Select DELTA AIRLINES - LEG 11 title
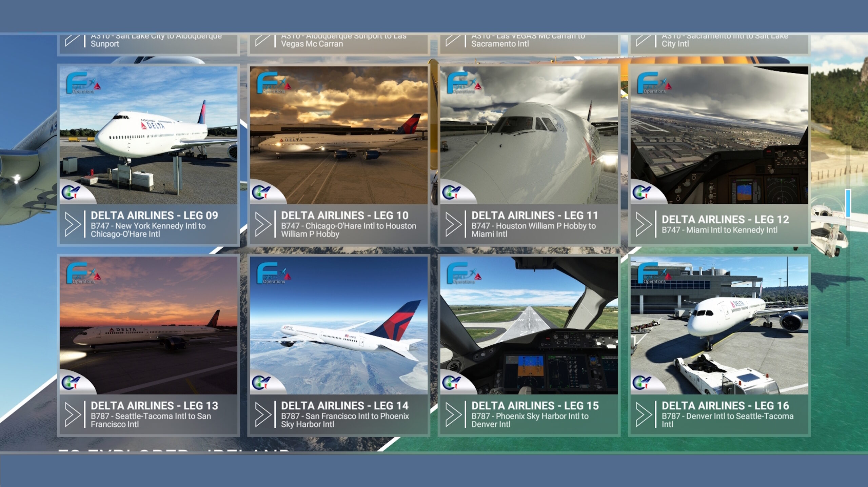The width and height of the screenshot is (868, 487). (x=535, y=215)
